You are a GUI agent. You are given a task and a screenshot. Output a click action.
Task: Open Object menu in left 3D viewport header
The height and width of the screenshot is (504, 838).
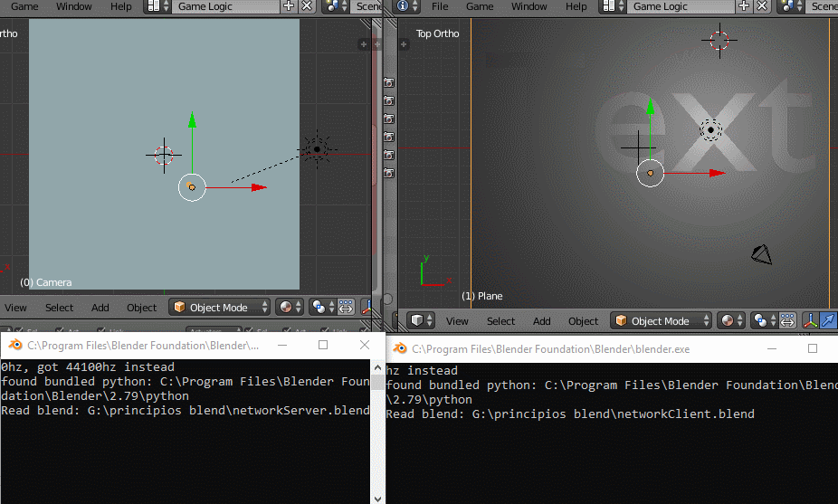click(x=141, y=308)
